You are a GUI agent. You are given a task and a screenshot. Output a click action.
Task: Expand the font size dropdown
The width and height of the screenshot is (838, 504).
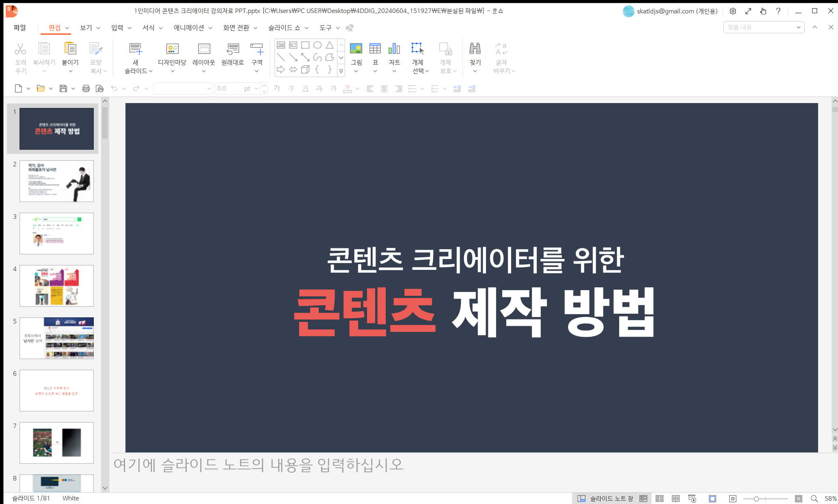click(257, 88)
